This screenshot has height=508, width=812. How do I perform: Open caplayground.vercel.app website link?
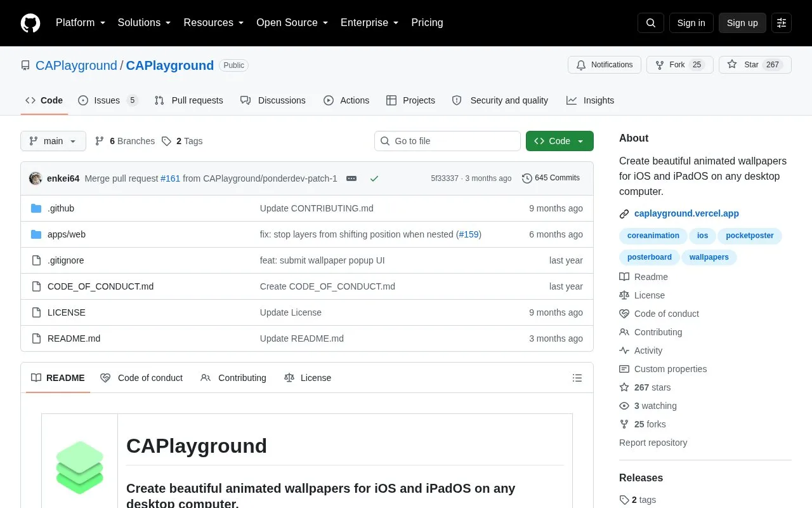(x=686, y=214)
